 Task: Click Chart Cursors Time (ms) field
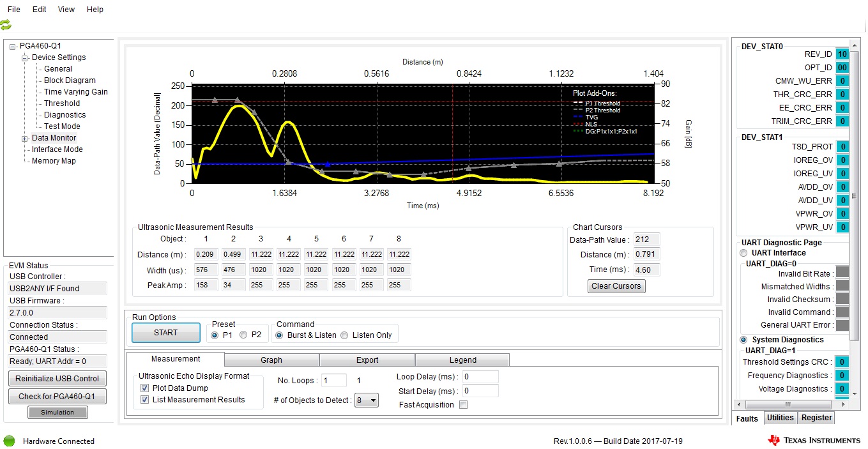point(648,270)
